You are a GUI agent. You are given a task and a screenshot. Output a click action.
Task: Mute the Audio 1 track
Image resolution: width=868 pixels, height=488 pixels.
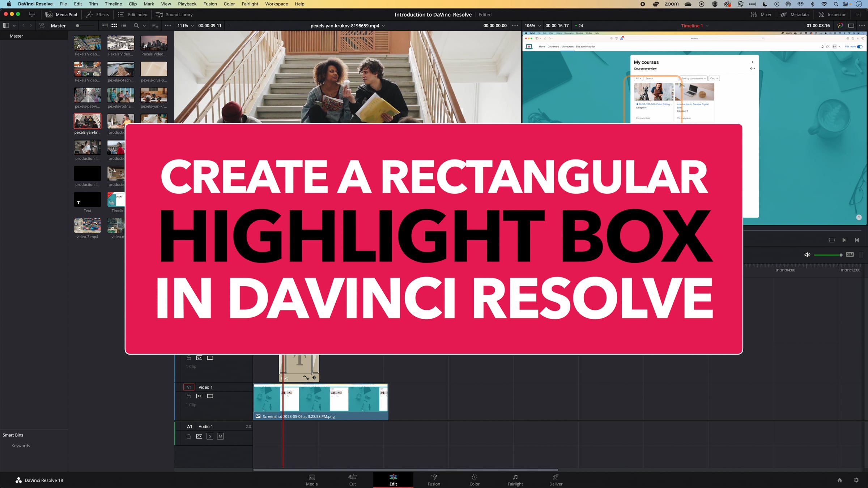[221, 436]
